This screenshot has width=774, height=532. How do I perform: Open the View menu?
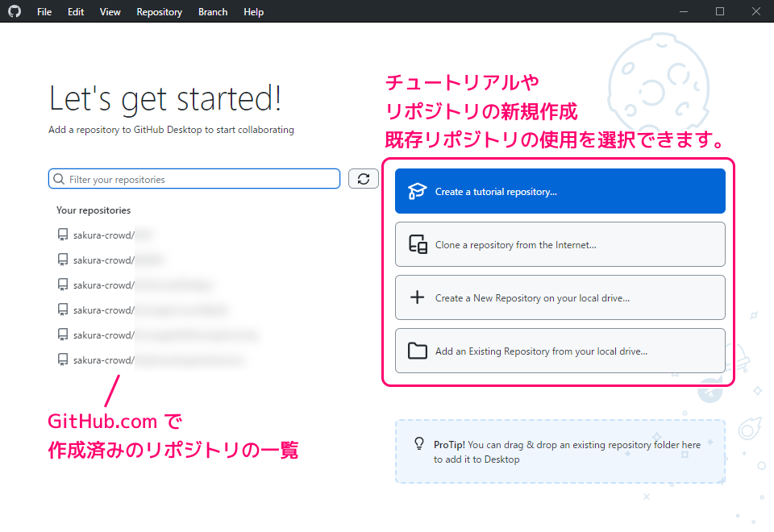click(110, 12)
